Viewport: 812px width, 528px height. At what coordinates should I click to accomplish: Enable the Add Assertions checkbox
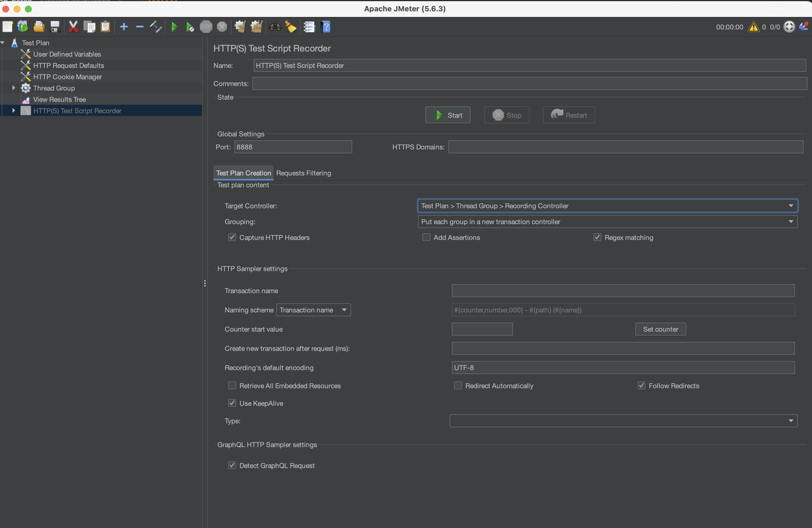tap(426, 237)
